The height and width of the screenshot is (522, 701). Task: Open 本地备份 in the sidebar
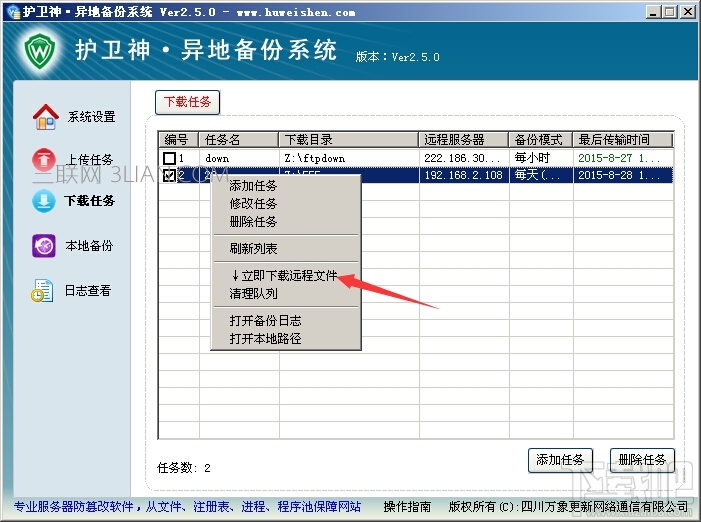tap(89, 246)
